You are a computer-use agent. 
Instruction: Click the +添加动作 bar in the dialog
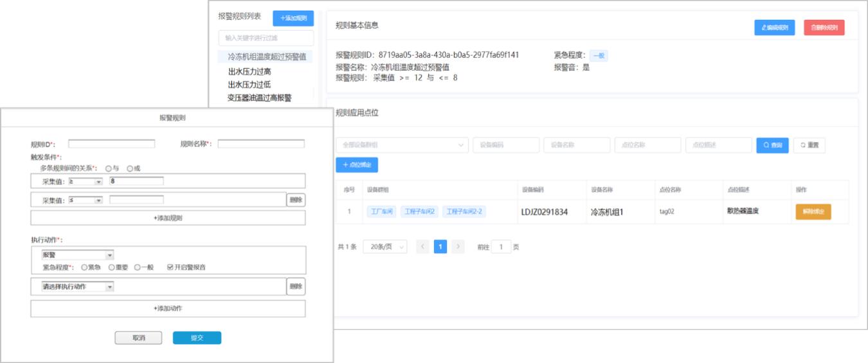168,308
